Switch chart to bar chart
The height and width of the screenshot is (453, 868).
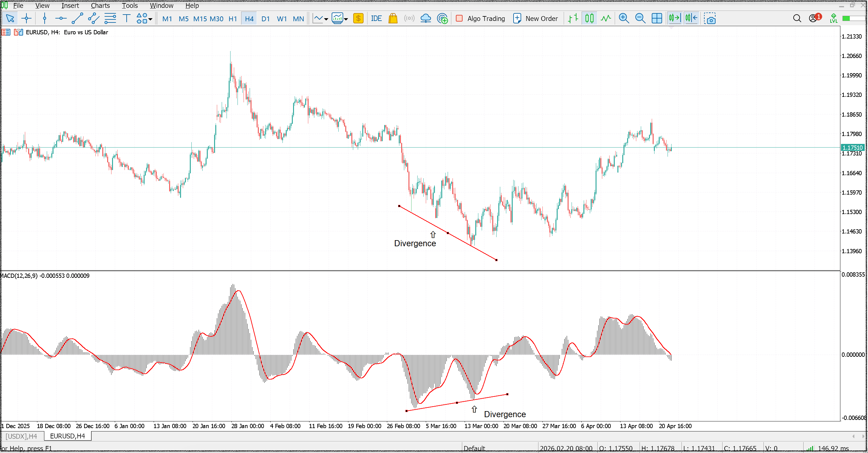573,19
